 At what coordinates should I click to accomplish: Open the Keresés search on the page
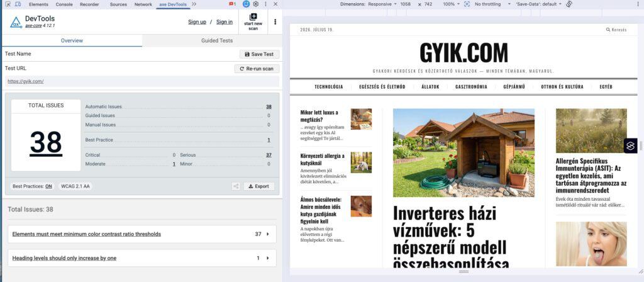coord(616,30)
